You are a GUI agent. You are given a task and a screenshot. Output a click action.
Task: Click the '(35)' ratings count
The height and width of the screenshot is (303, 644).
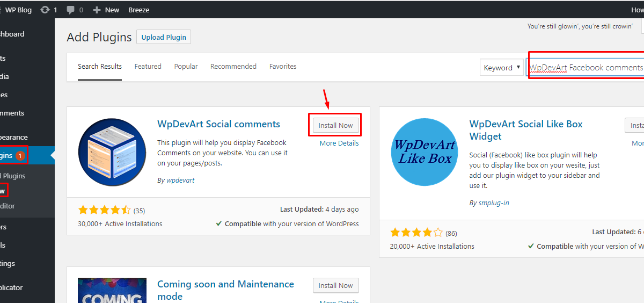(x=140, y=211)
